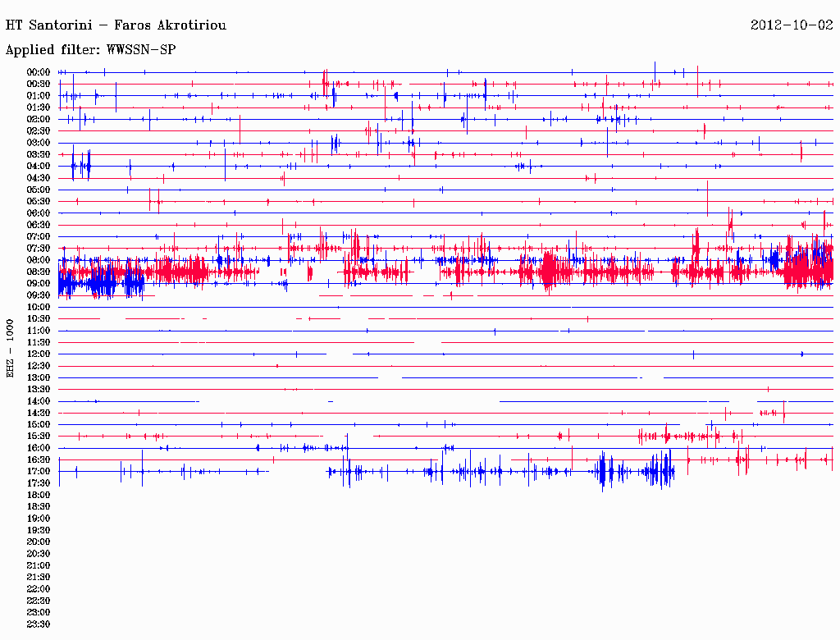Click the 13:30 time label
Viewport: 840px width, 640px height.
(x=39, y=390)
